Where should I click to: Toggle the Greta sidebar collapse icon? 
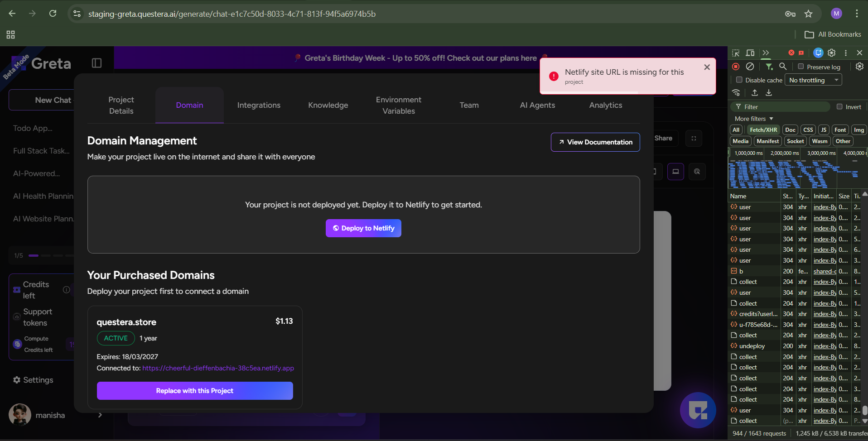pyautogui.click(x=96, y=63)
